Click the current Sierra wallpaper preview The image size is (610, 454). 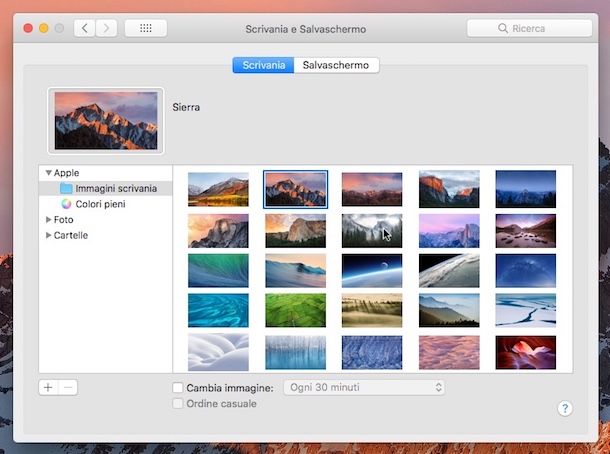(x=106, y=121)
